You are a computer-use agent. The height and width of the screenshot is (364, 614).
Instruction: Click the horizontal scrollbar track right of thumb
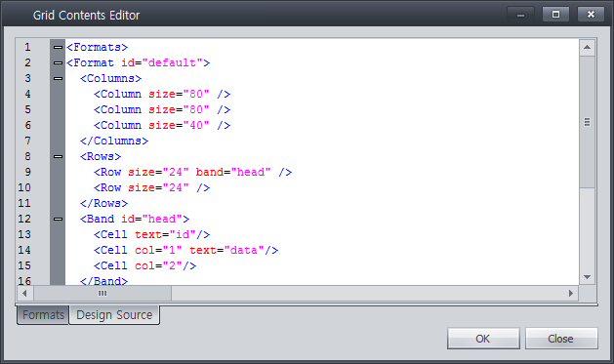point(367,293)
